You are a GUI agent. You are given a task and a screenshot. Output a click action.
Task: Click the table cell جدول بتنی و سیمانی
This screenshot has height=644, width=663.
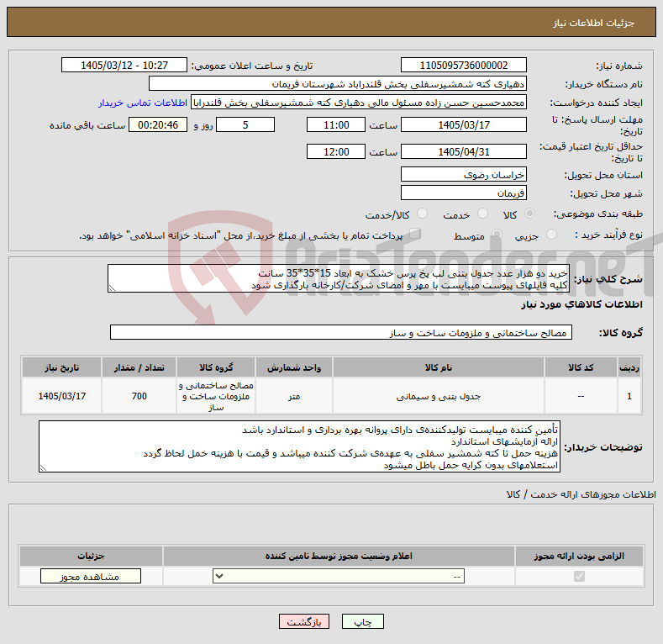pos(439,396)
